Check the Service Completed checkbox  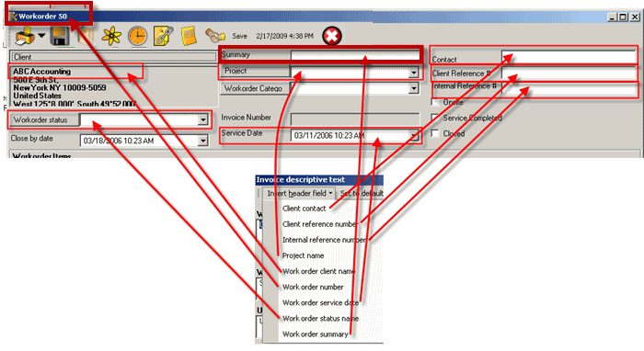[x=435, y=118]
